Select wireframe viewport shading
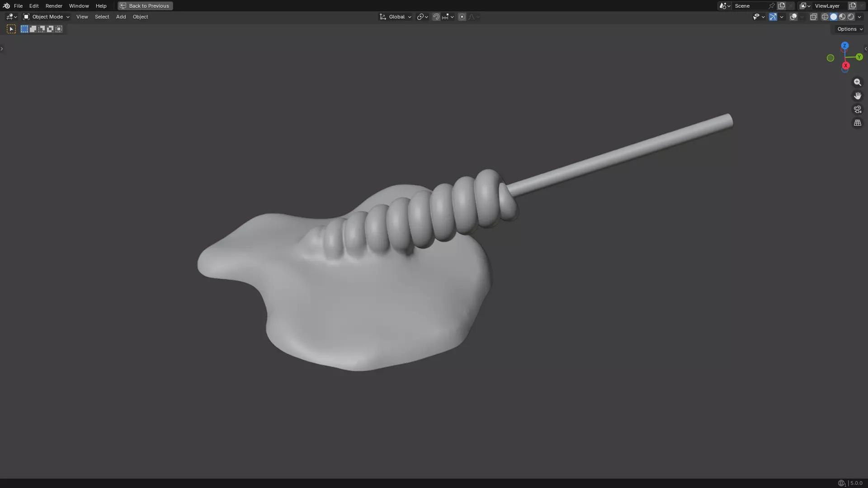 point(825,17)
